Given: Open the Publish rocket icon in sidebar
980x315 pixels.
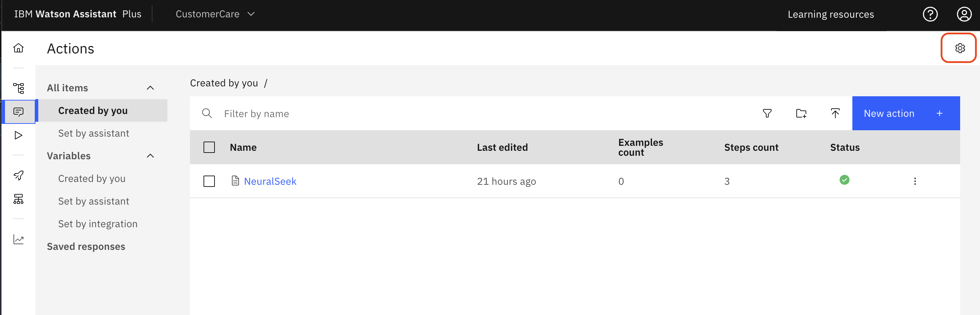Looking at the screenshot, I should 18,175.
